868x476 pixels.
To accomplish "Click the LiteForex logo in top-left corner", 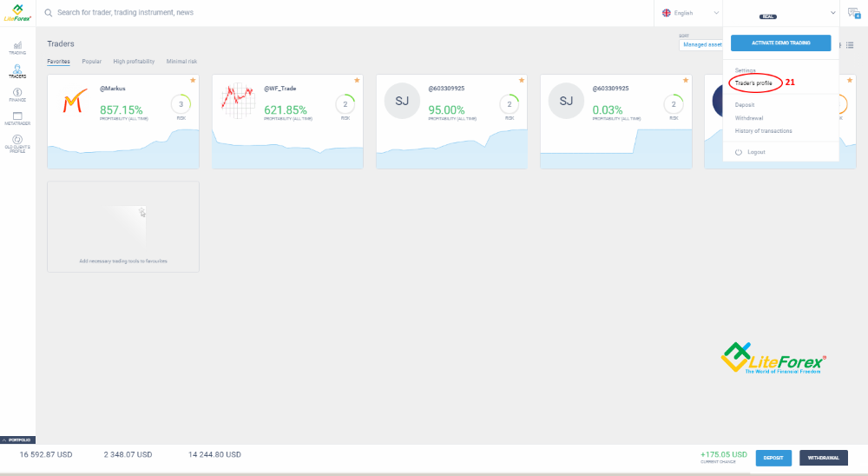I will click(x=17, y=13).
